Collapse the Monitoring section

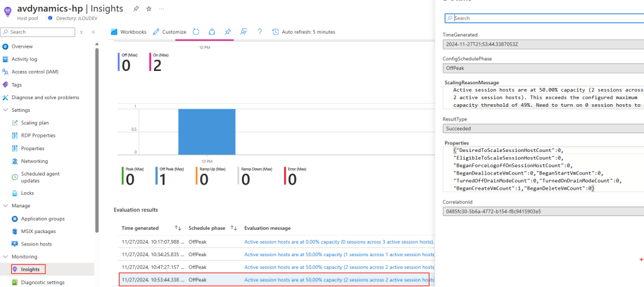coord(5,257)
